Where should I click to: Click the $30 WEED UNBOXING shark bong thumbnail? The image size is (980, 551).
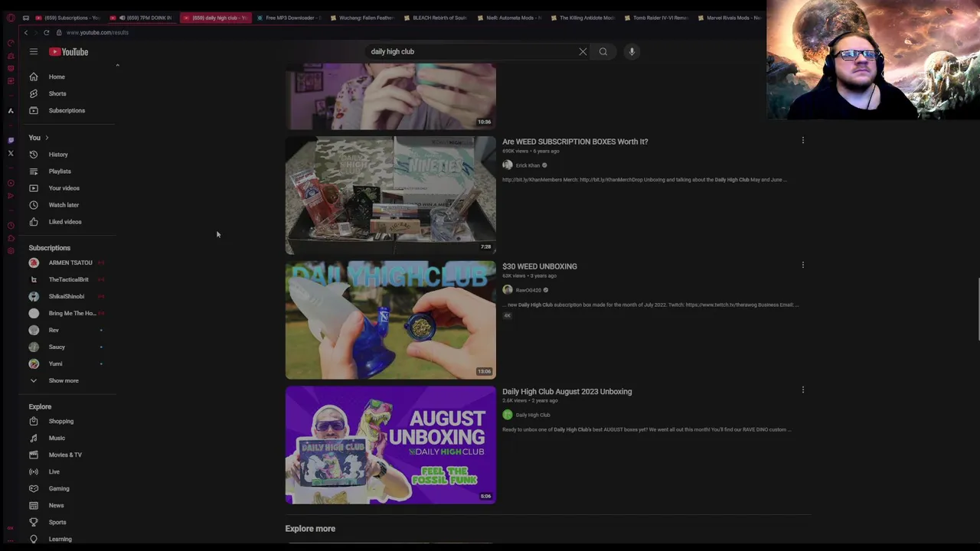(x=390, y=320)
